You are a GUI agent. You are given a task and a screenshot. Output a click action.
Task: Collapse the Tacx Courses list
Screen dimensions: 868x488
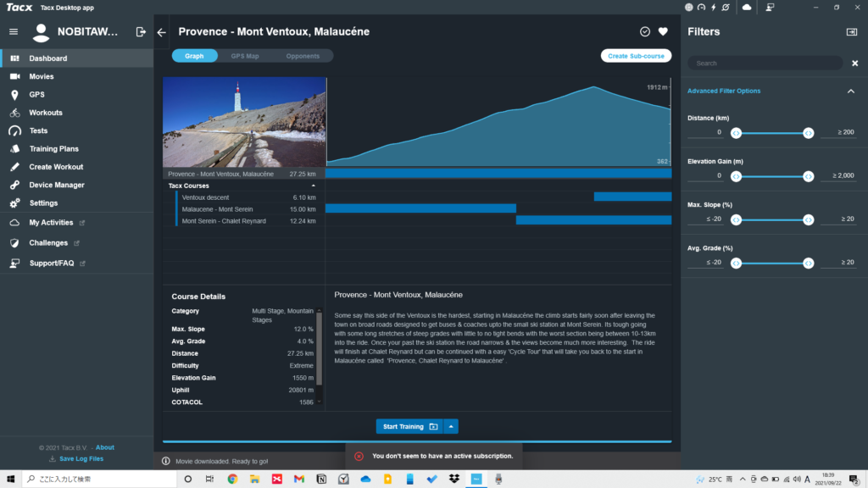coord(314,185)
